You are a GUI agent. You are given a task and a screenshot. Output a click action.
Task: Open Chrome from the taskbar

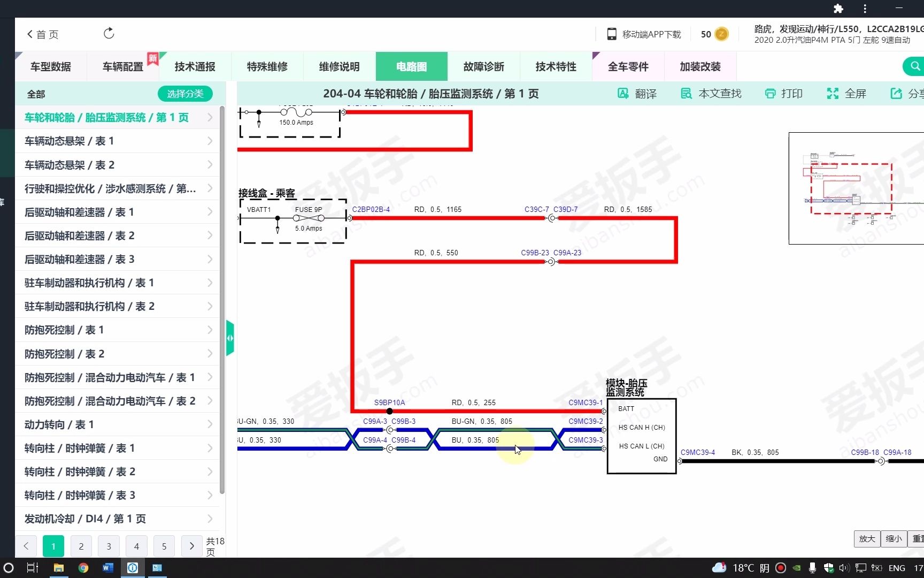83,568
